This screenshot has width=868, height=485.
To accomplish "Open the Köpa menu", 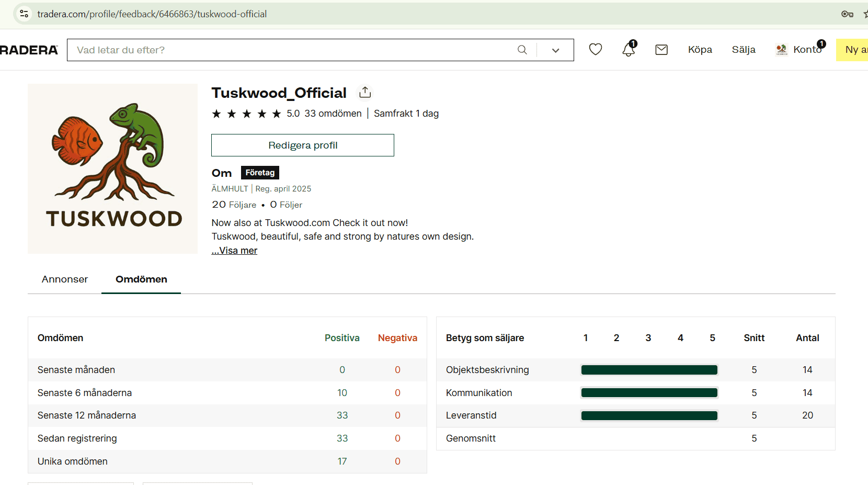I will [x=700, y=50].
